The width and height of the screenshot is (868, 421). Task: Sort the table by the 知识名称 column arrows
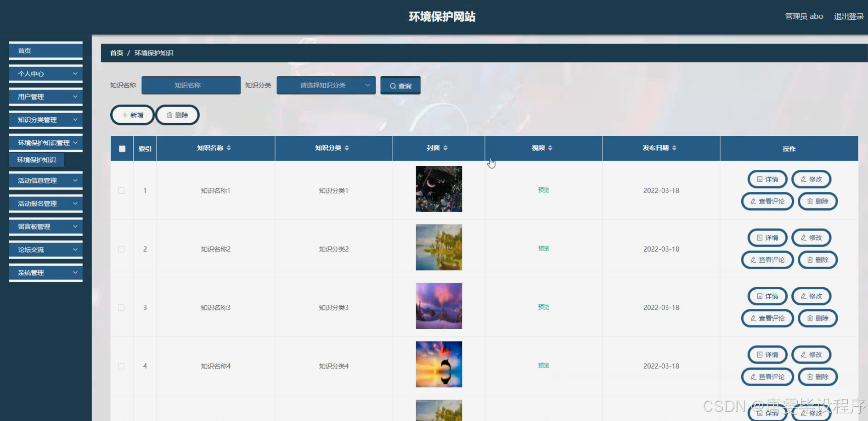tap(229, 148)
